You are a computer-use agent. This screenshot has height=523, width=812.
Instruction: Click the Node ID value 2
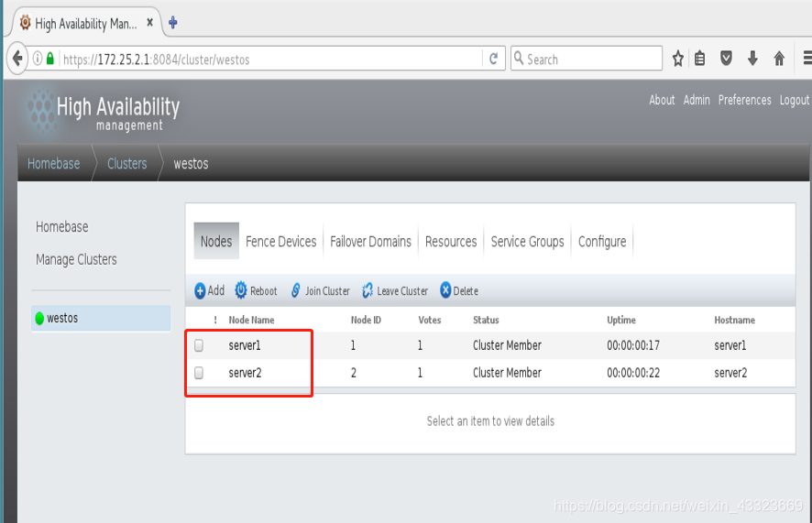353,373
